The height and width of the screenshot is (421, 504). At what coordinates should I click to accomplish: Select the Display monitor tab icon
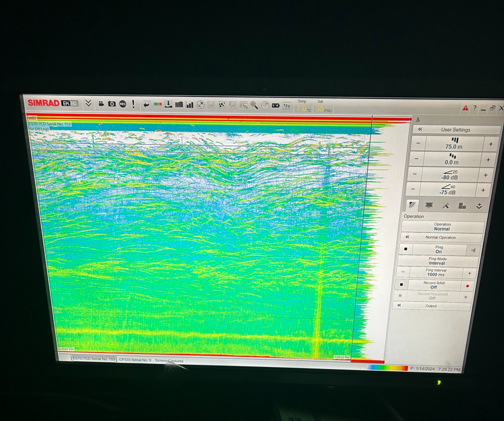429,205
